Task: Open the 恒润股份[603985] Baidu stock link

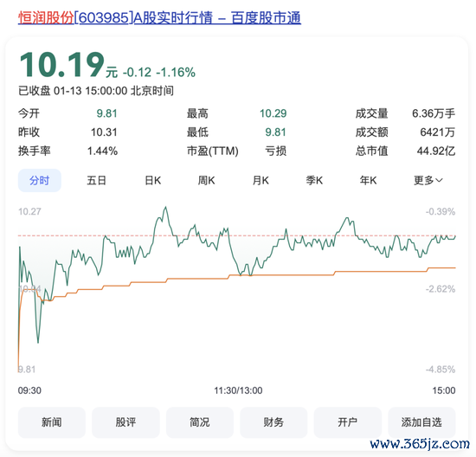Action: (x=159, y=17)
